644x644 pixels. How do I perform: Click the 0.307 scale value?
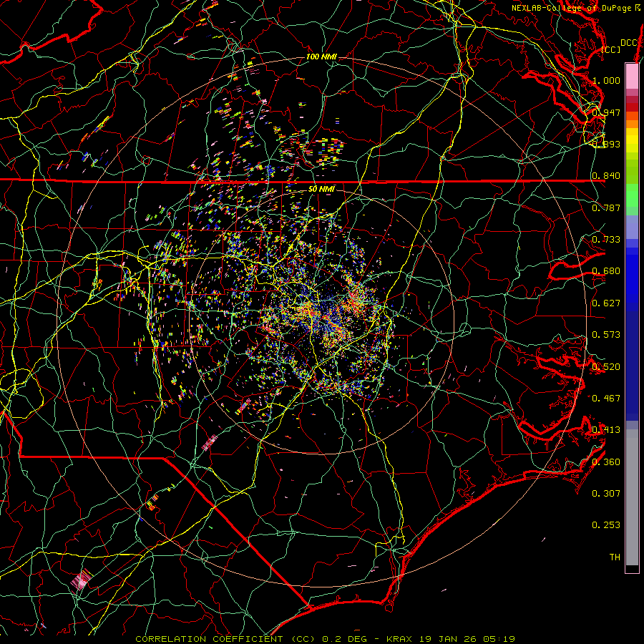[606, 494]
